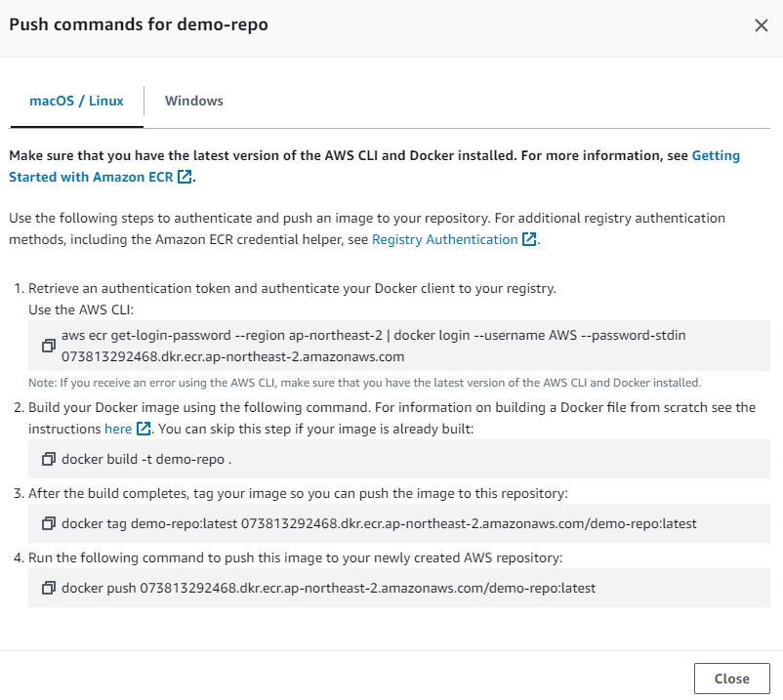Follow the 'here' Docker file instructions link
This screenshot has width=783, height=700.
[x=118, y=429]
